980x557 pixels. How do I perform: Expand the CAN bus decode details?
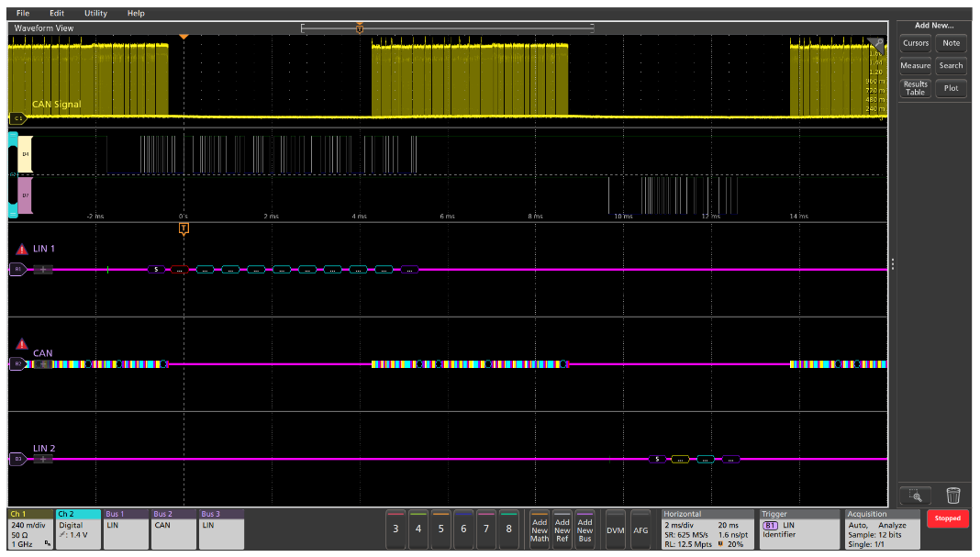click(45, 364)
